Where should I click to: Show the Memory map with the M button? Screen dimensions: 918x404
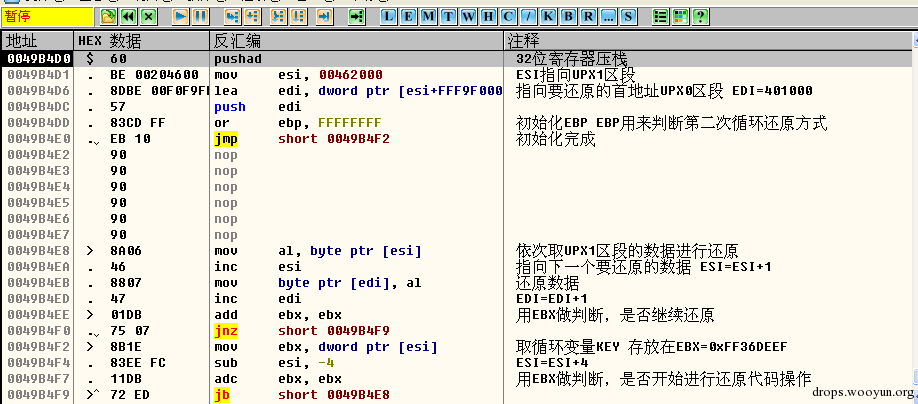click(x=429, y=17)
